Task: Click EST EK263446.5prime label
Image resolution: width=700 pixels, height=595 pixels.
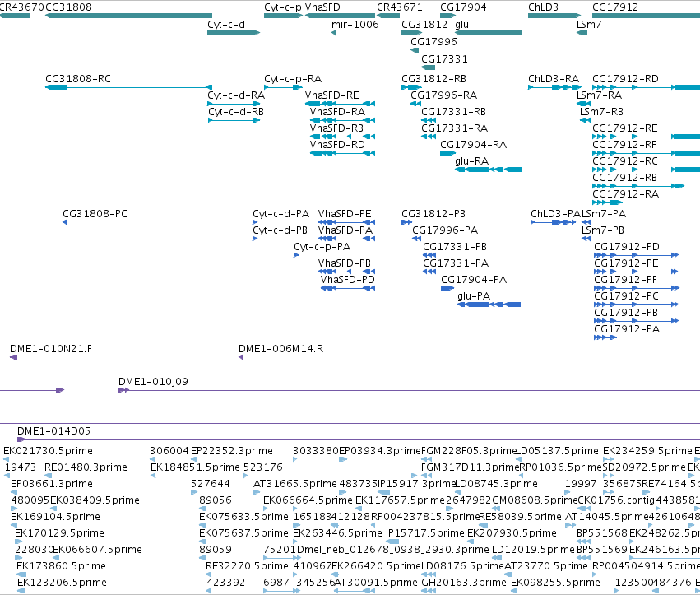Action: click(337, 533)
